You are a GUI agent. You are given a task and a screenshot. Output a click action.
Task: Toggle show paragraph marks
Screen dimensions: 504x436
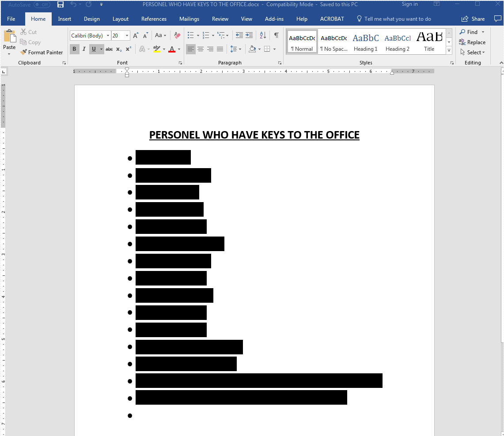(x=277, y=35)
